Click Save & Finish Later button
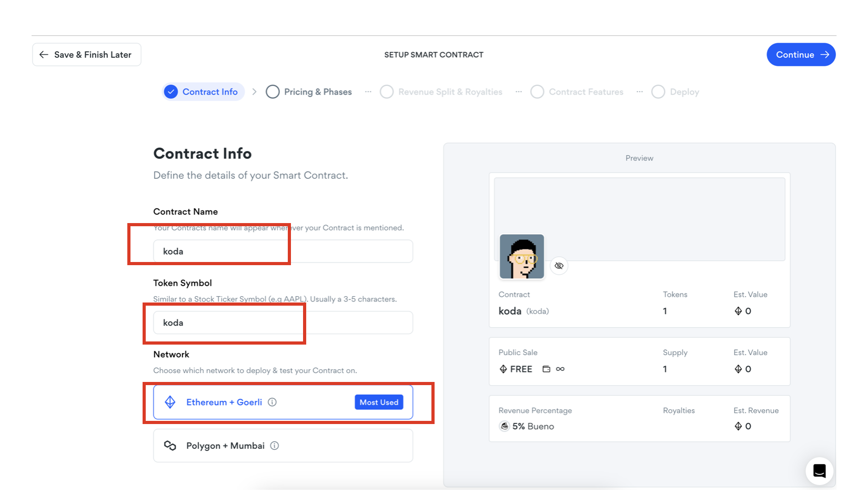Viewport: 866px width, 504px height. click(87, 55)
